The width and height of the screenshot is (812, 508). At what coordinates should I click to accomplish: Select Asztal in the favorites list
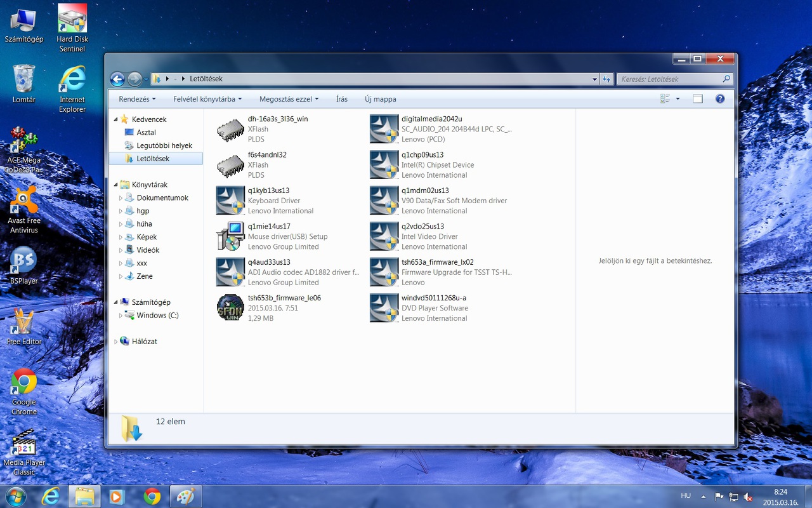pyautogui.click(x=146, y=133)
